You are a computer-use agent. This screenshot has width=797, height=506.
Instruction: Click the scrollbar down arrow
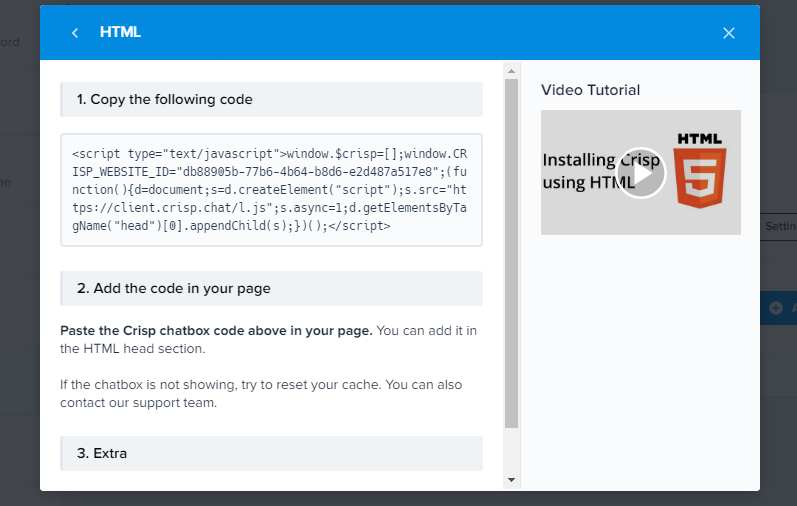click(511, 480)
